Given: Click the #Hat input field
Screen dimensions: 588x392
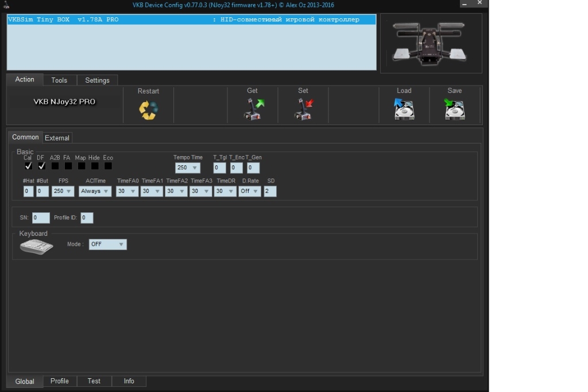Looking at the screenshot, I should 28,191.
